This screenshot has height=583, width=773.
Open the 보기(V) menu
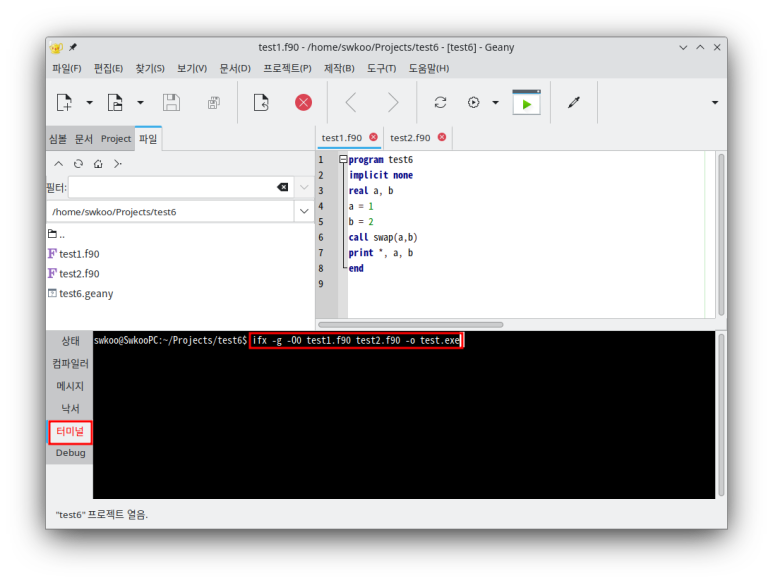[192, 68]
